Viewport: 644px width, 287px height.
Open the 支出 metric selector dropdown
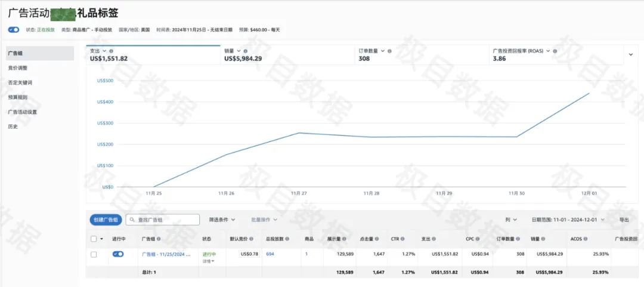pos(104,51)
